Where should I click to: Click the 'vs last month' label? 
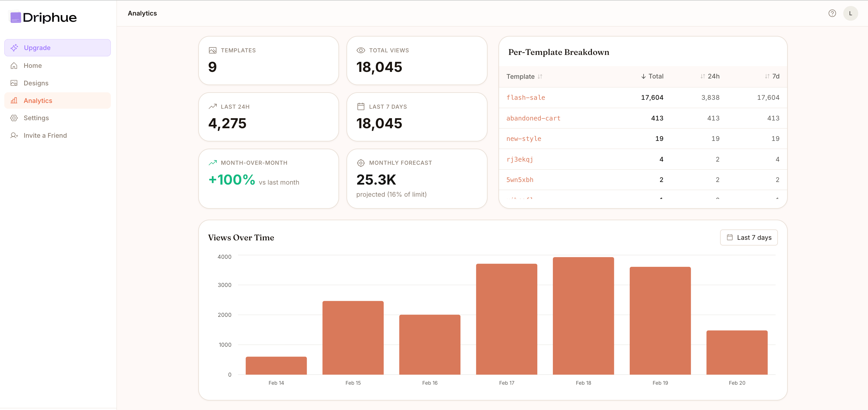coord(279,183)
